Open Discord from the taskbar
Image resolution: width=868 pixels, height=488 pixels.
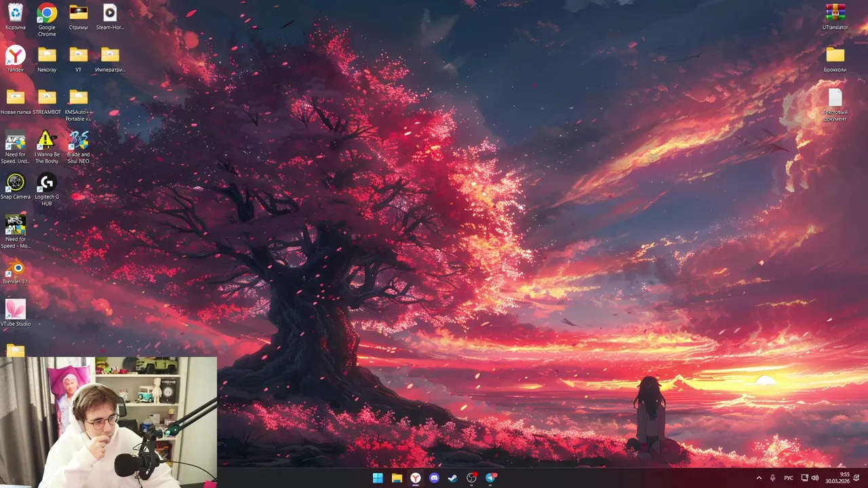pyautogui.click(x=434, y=478)
